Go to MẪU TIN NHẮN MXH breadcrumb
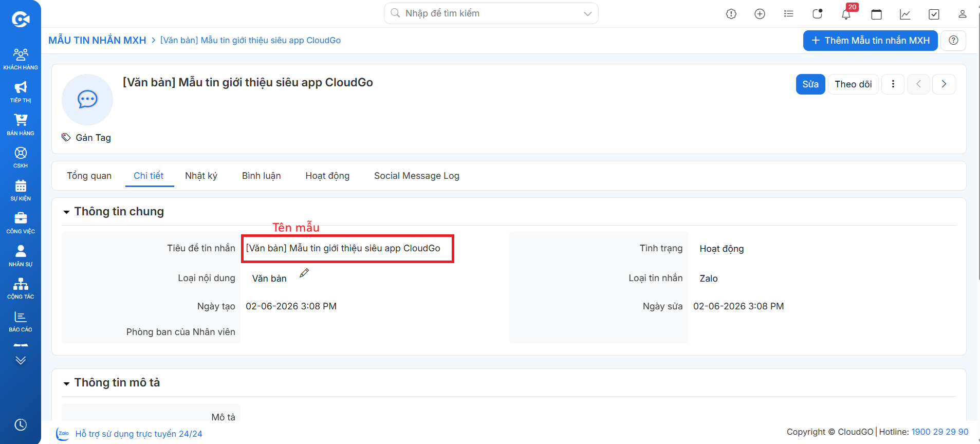 coord(97,40)
